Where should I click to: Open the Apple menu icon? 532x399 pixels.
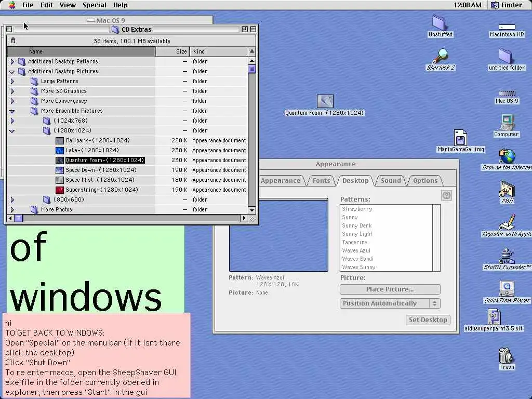(12, 5)
